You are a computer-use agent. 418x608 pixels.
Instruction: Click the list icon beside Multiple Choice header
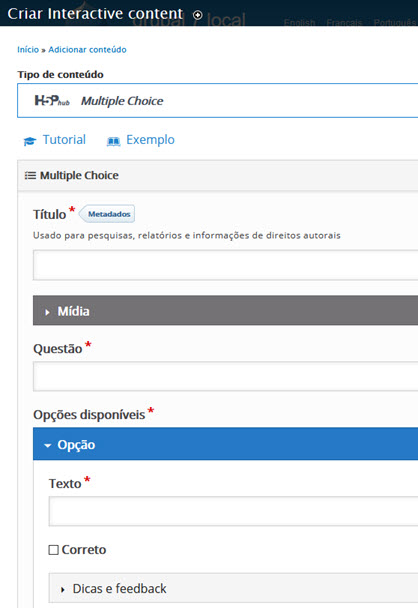click(30, 176)
